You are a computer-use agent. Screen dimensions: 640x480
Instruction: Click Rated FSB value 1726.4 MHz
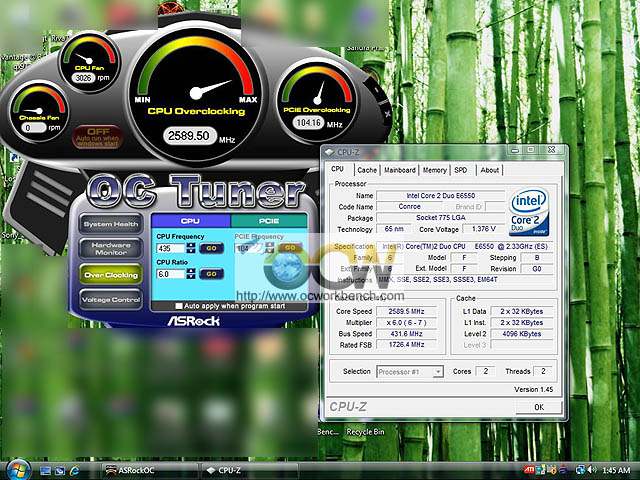[406, 344]
